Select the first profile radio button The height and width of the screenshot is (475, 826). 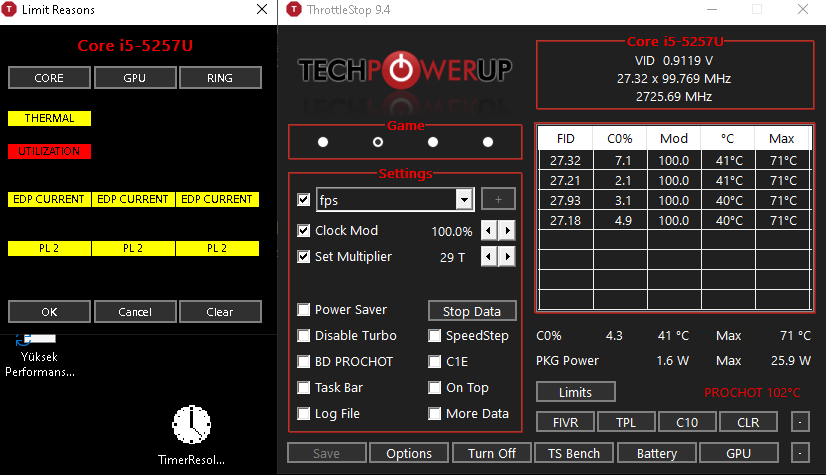323,142
